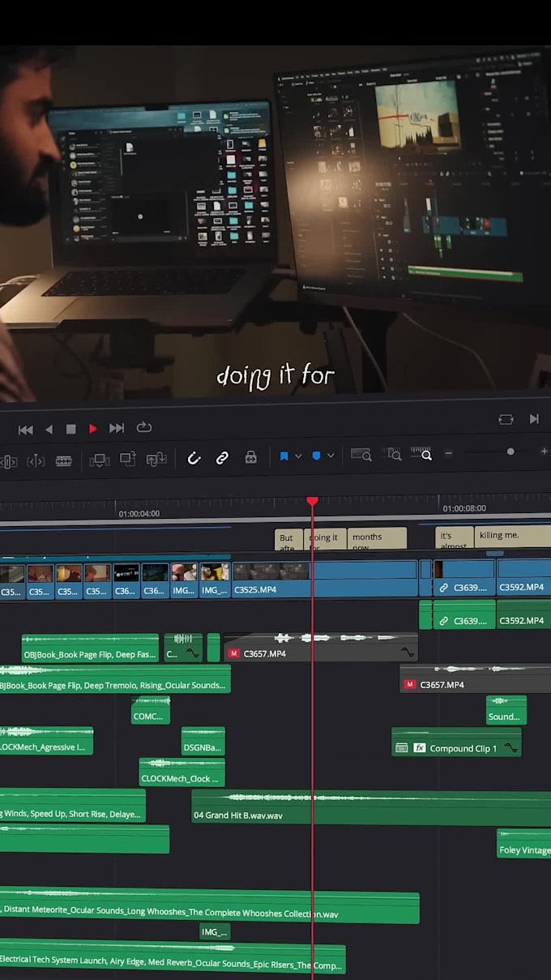Select the LOCKMech_Agressive audio clip
This screenshot has height=980, width=551.
coord(46,741)
